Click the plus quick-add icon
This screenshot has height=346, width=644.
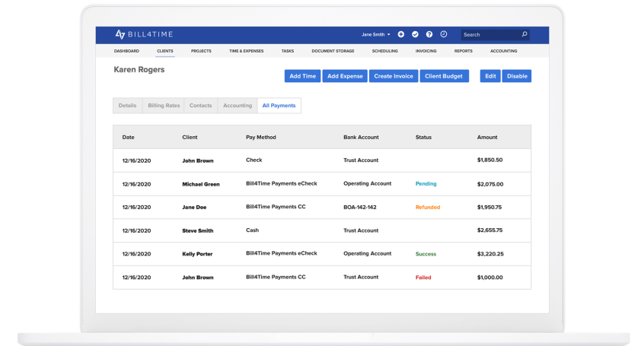(401, 34)
